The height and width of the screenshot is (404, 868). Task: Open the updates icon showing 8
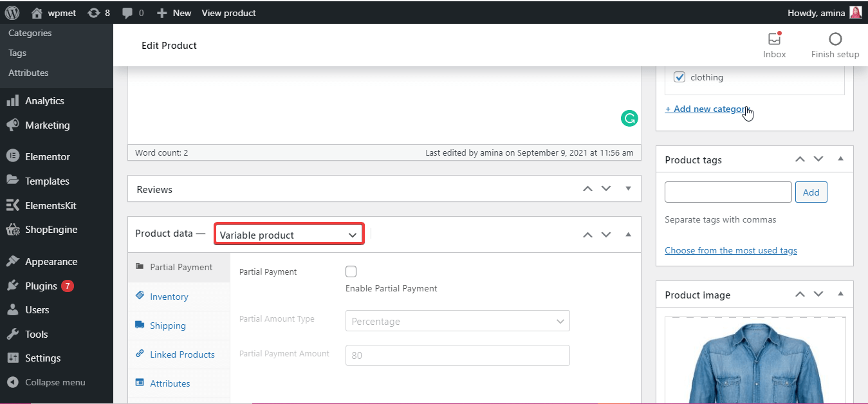(x=93, y=13)
